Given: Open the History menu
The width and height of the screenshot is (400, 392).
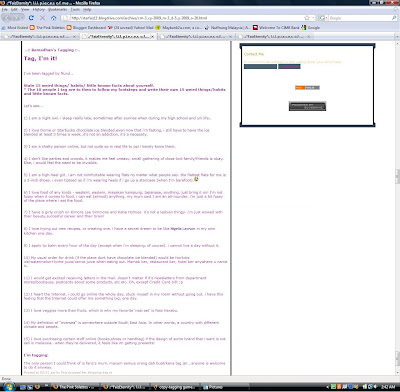Looking at the screenshot, I should [x=39, y=9].
